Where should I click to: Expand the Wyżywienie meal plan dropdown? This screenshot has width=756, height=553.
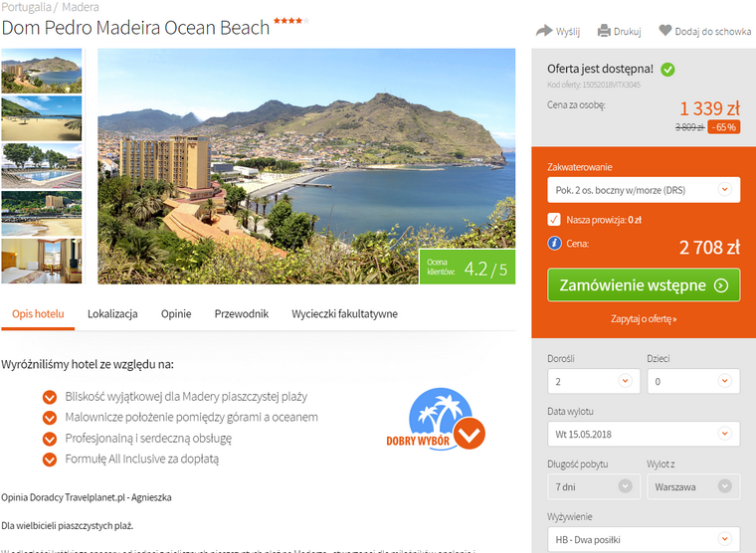[x=644, y=539]
